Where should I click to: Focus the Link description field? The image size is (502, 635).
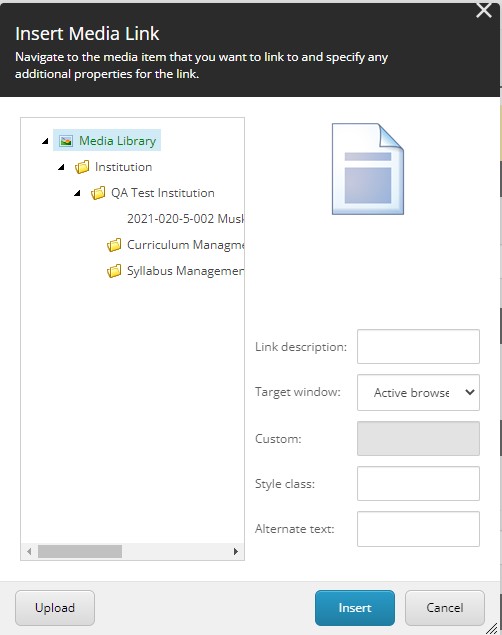pos(418,347)
